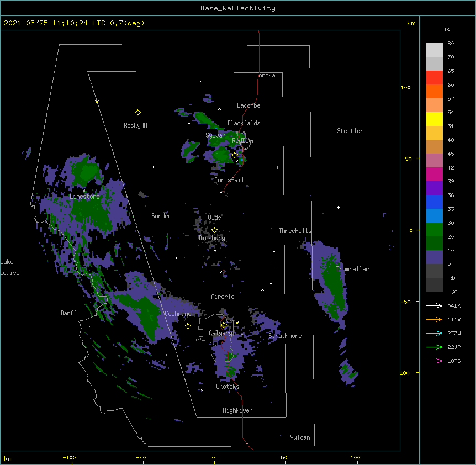
Task: Click the Base_Reflectivity title text
Action: [238, 8]
